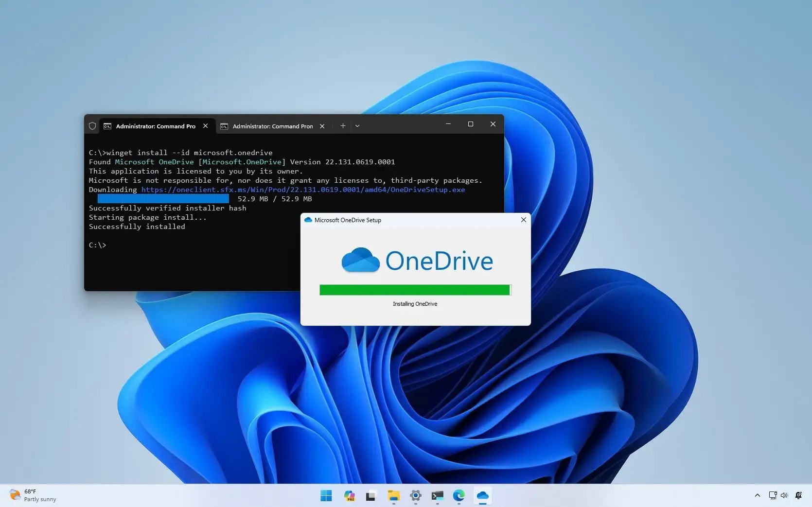
Task: Select the command prompt icon on the active tab
Action: [x=107, y=126]
